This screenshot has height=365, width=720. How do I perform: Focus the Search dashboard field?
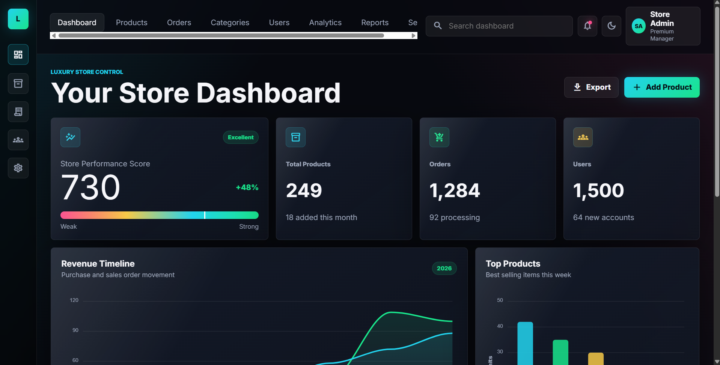[499, 26]
